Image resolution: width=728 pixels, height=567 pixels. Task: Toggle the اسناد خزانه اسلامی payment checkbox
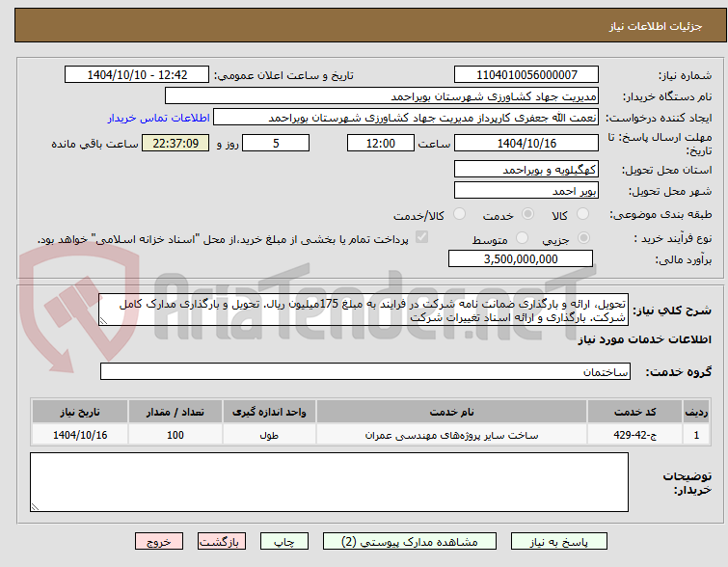click(x=421, y=237)
